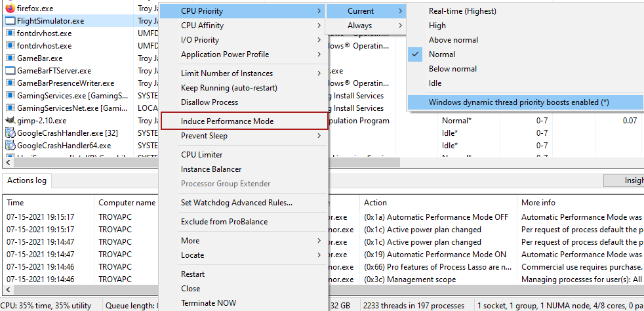Click the first fontdrvhost.exe row icon
The width and height of the screenshot is (644, 311).
coord(10,33)
